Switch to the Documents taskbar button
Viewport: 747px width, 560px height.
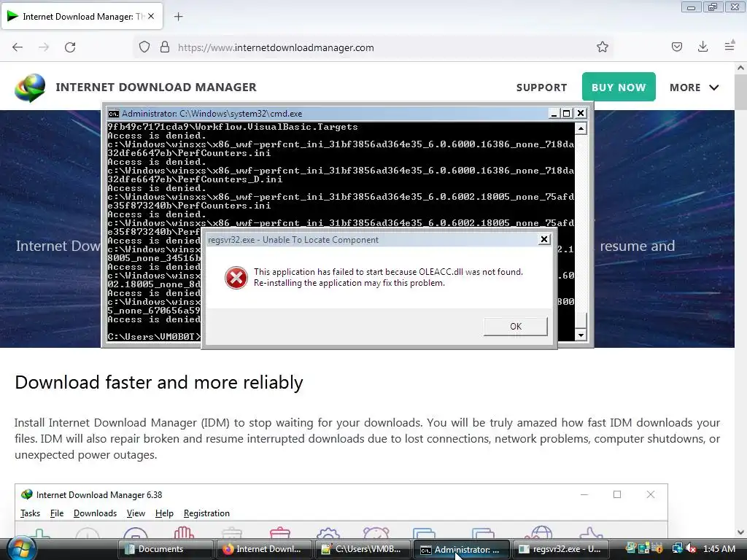click(x=166, y=549)
